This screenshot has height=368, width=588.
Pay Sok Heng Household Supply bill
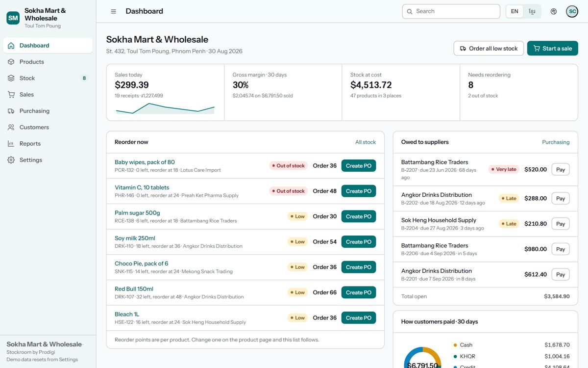[x=561, y=224]
